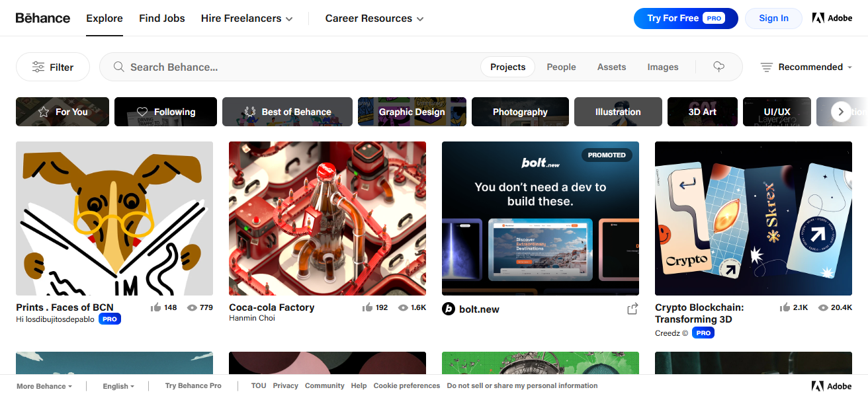Open the Community footer link
Image resolution: width=868 pixels, height=396 pixels.
tap(325, 386)
